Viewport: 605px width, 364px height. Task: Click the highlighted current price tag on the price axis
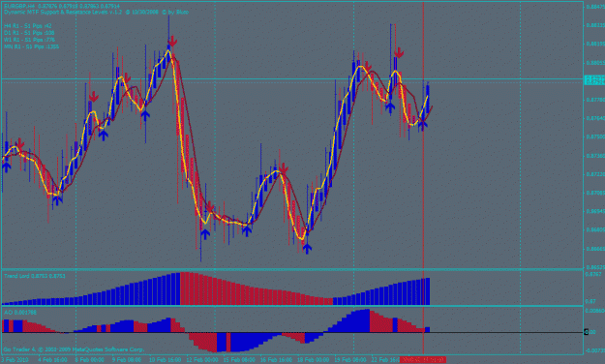[x=594, y=80]
